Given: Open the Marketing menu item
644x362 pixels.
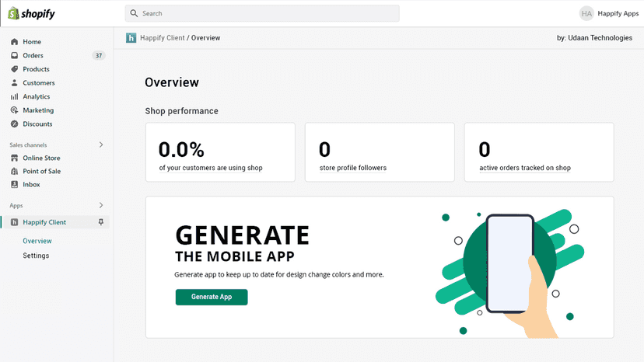Looking at the screenshot, I should [x=38, y=110].
